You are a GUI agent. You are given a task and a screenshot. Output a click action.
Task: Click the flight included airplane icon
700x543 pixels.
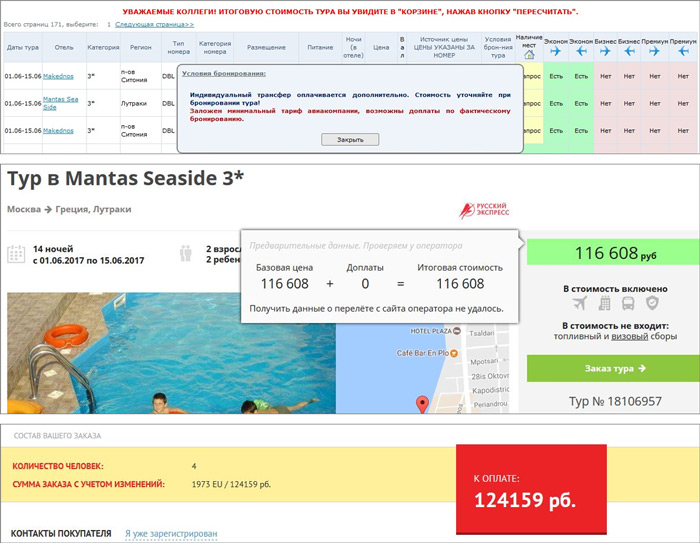[579, 303]
